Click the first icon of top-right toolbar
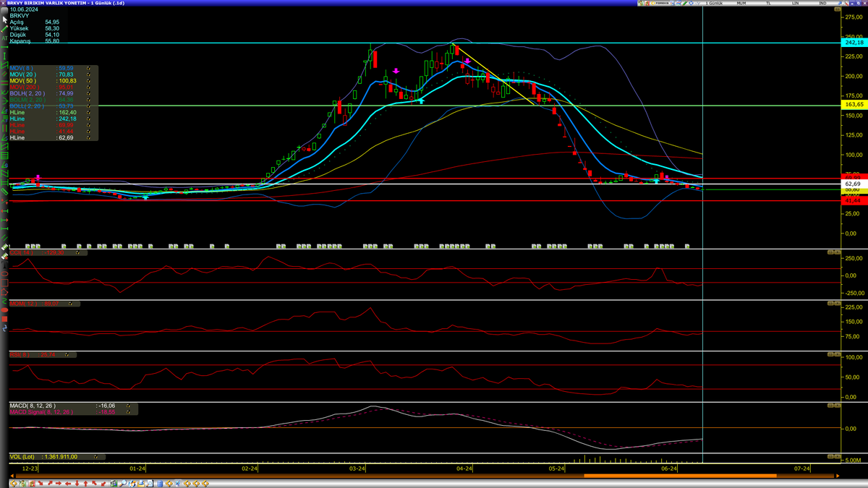This screenshot has width=868, height=488. tap(641, 4)
